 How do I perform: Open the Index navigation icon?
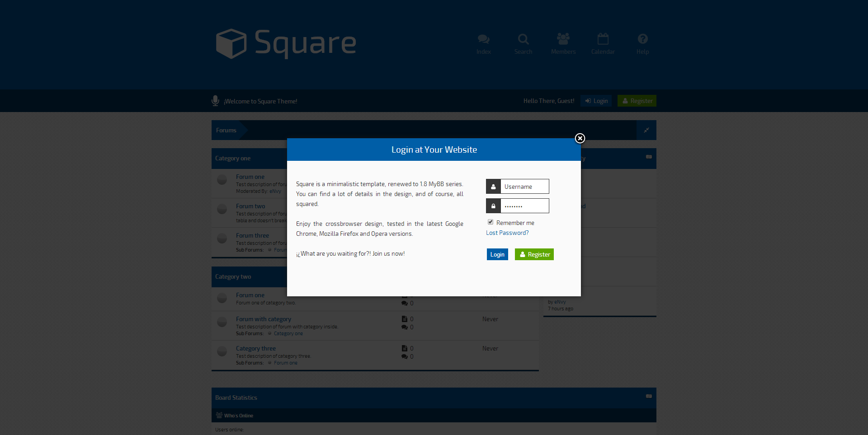pos(483,39)
